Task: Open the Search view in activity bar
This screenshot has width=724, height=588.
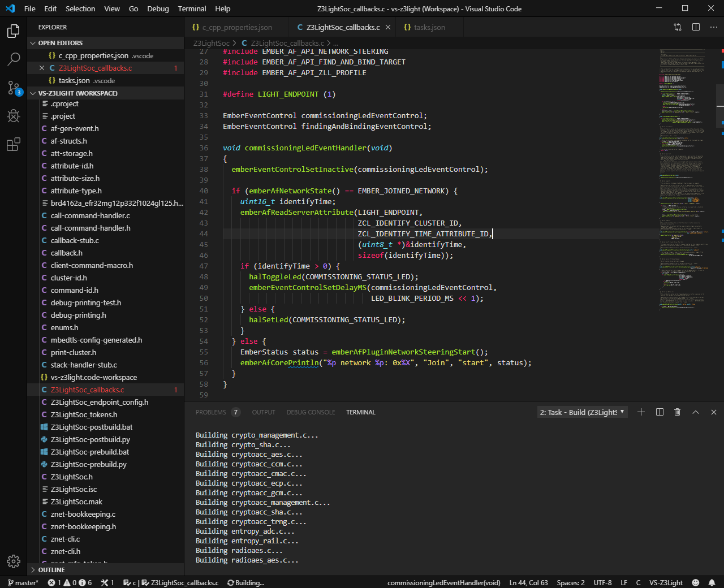Action: [14, 59]
